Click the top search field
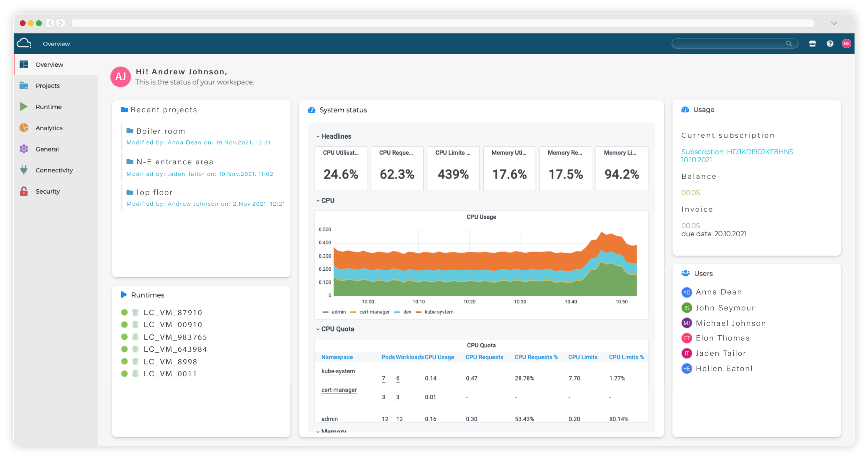Image resolution: width=868 pixels, height=459 pixels. (729, 43)
